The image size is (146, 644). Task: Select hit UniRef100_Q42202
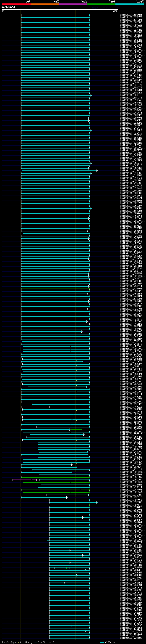[131, 452]
